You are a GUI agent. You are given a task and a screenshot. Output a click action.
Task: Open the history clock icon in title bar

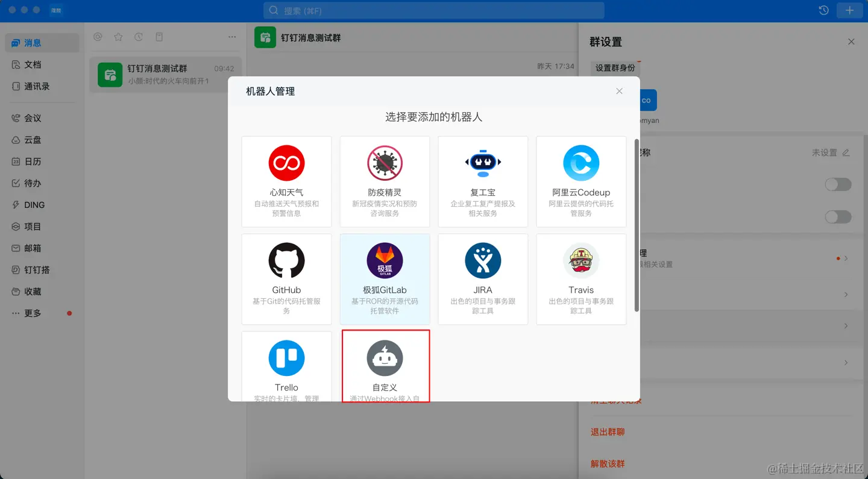(823, 10)
